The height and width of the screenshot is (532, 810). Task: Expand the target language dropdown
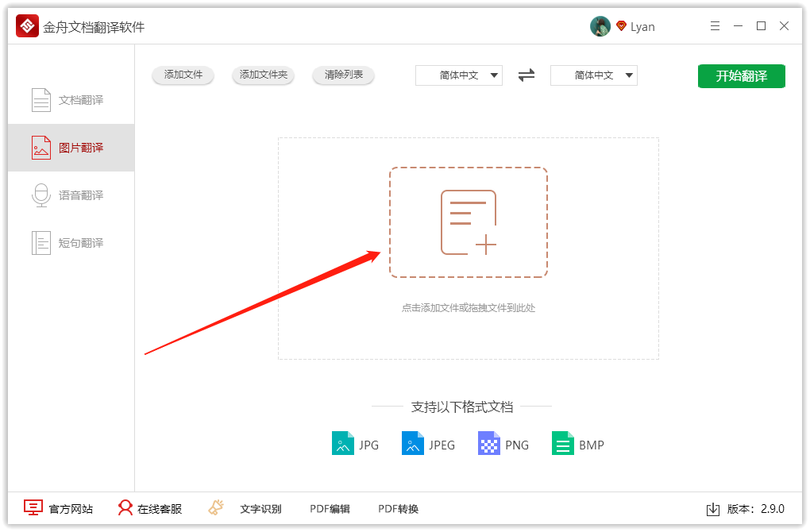(x=594, y=75)
